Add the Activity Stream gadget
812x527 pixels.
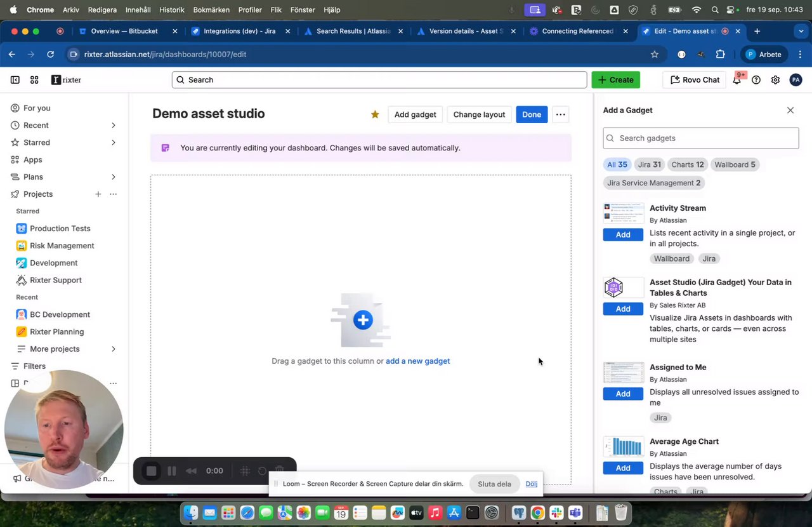coord(623,235)
